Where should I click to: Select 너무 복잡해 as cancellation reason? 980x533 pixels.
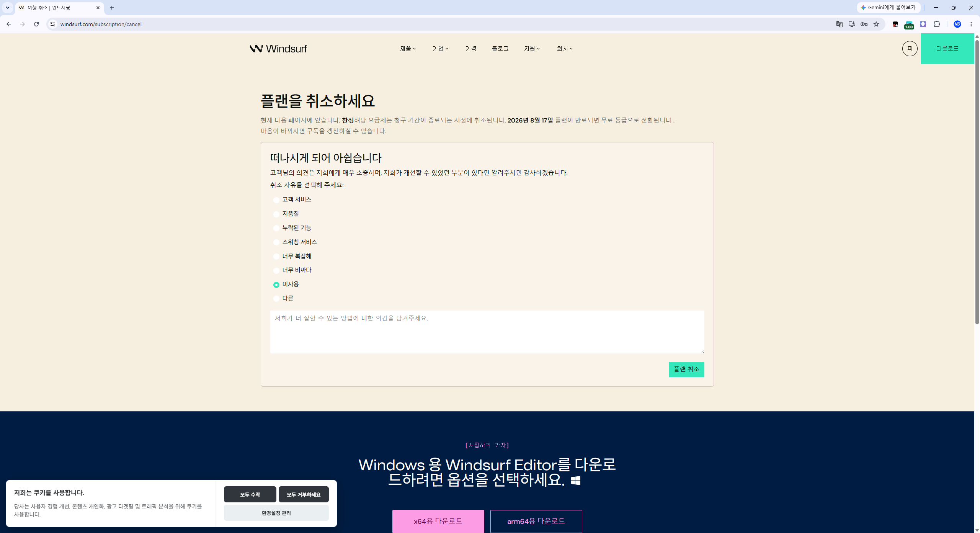(276, 257)
